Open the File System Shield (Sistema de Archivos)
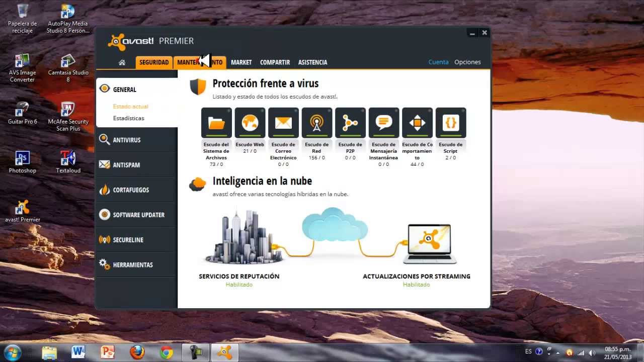This screenshot has height=362, width=644. [216, 122]
